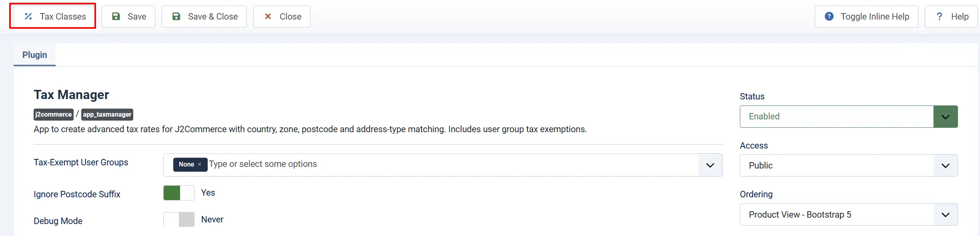This screenshot has height=236, width=980.
Task: Click the Save & Close button
Action: 204,16
